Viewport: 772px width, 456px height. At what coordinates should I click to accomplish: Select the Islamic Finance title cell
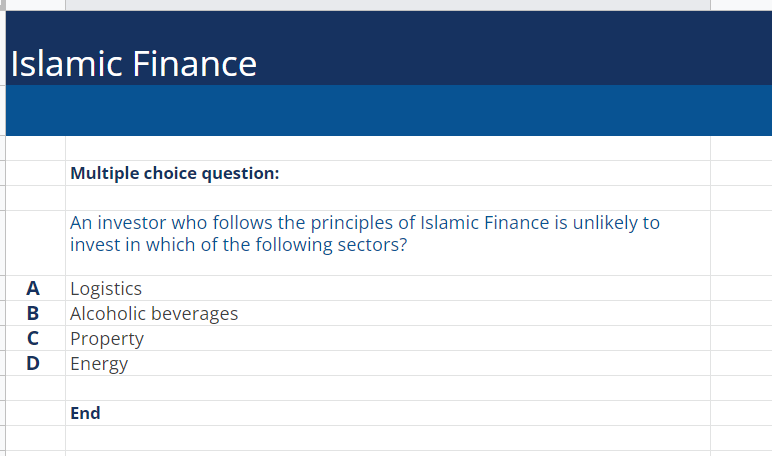[134, 64]
